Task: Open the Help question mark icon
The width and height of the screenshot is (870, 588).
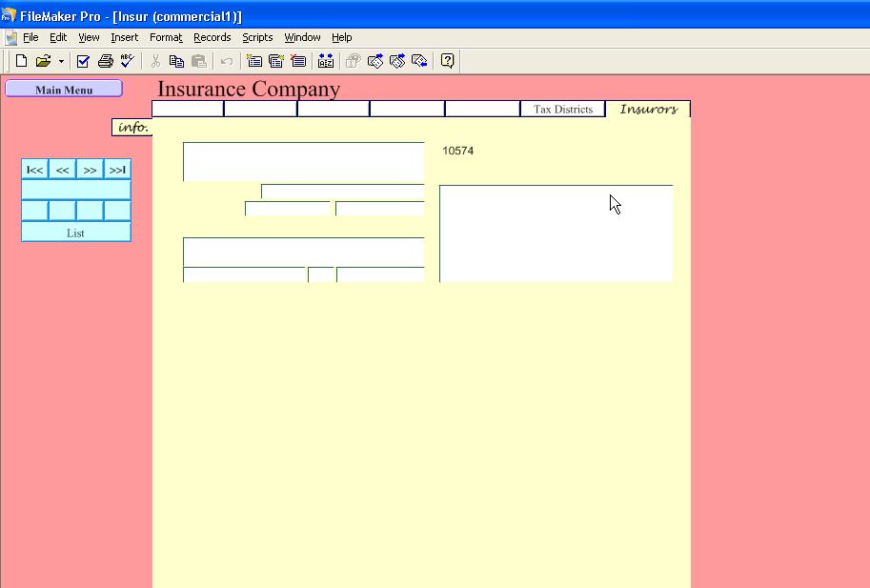Action: (x=447, y=61)
